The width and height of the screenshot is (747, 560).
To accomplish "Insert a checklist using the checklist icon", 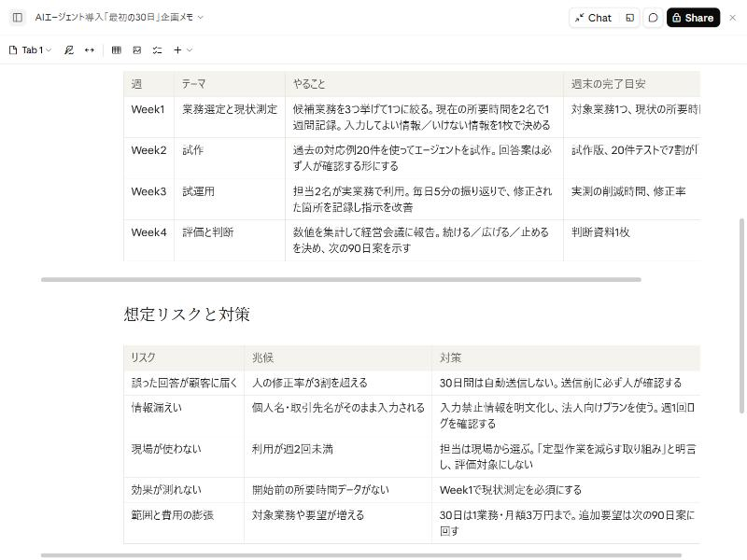I will pyautogui.click(x=158, y=50).
